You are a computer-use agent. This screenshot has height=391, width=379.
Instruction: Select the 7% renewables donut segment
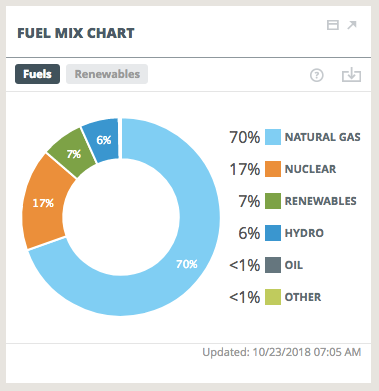click(74, 154)
